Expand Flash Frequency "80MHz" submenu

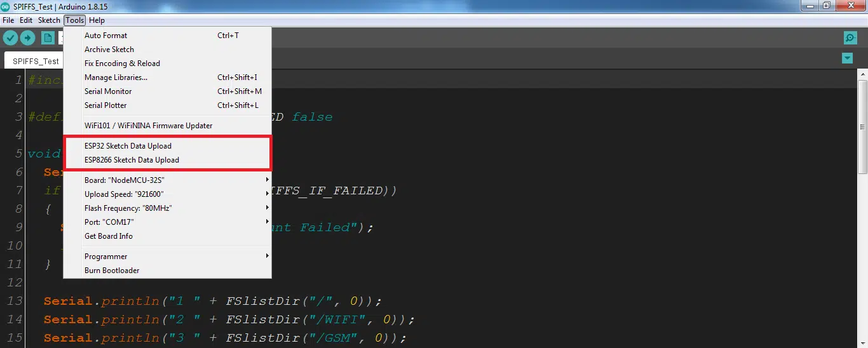[168, 208]
